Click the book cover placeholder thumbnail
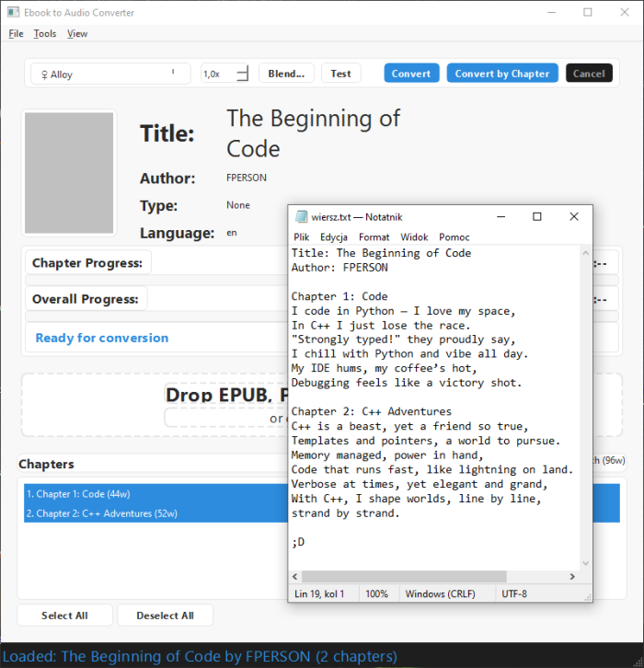Screen dimensions: 644x668 [x=69, y=174]
